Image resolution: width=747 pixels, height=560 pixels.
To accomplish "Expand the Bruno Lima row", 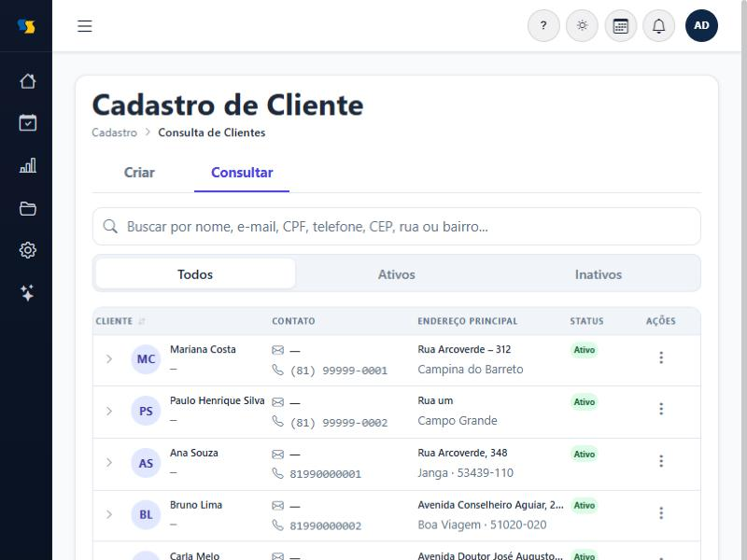I will [109, 514].
